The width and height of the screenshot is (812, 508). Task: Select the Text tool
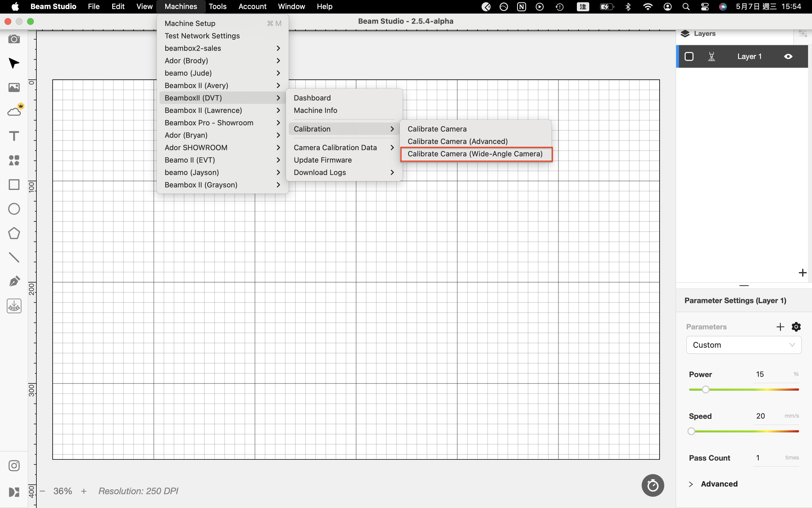14,136
